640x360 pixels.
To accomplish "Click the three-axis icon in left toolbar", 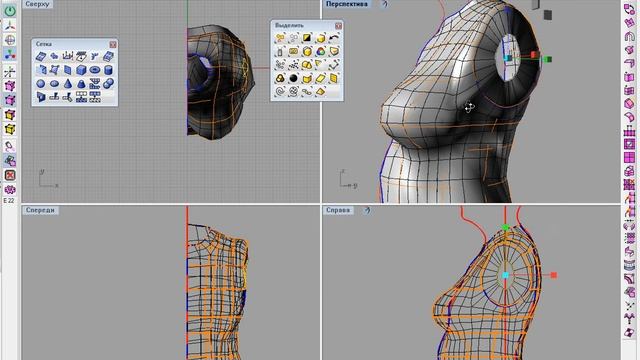I will pos(10,26).
